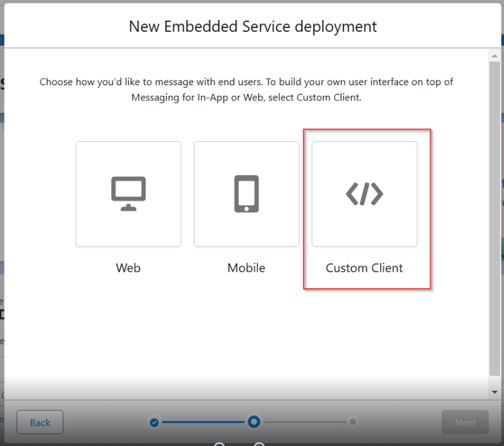Click the 'New Embedded Service deployment' title
Viewport: 504px width, 446px height.
252,27
